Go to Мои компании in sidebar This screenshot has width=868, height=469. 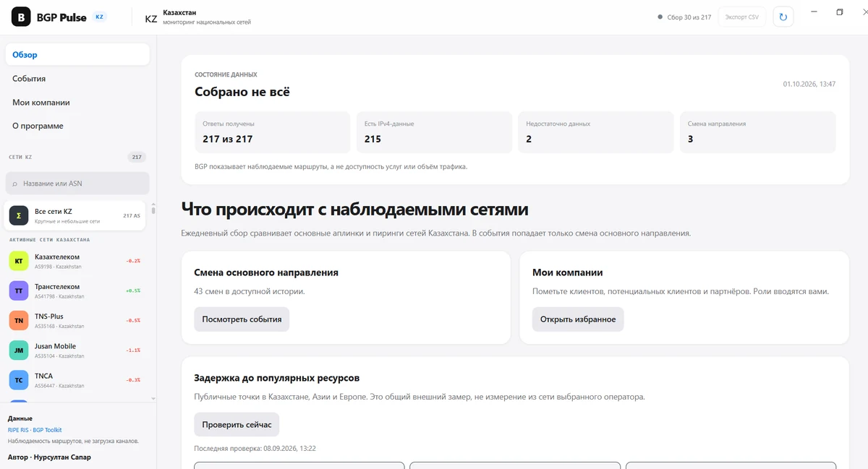coord(77,103)
